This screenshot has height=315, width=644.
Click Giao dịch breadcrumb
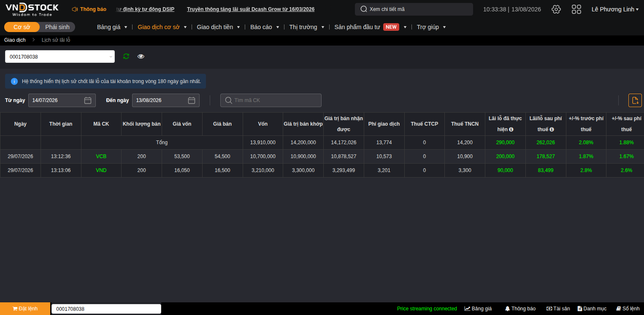(15, 40)
